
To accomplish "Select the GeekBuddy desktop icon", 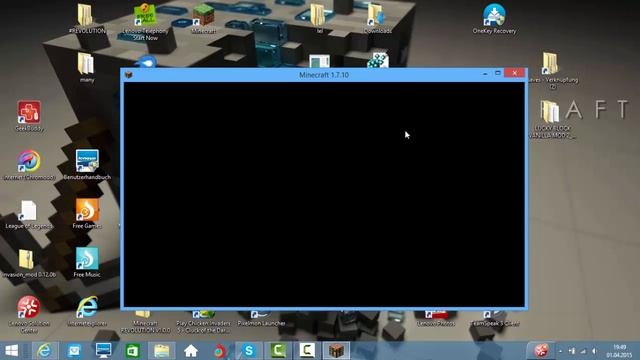I will pyautogui.click(x=29, y=116).
